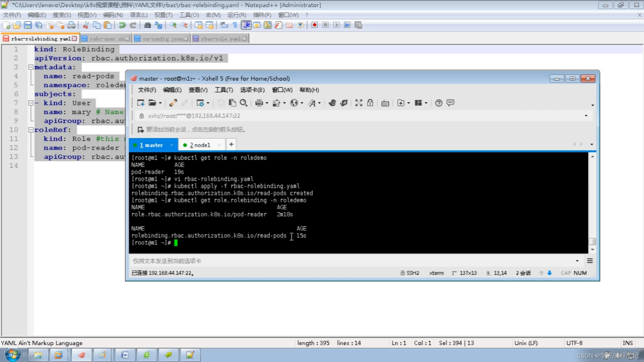Viewport: 644px width, 362px height.
Task: Switch to rbac-role.yaml tab
Action: [x=221, y=39]
